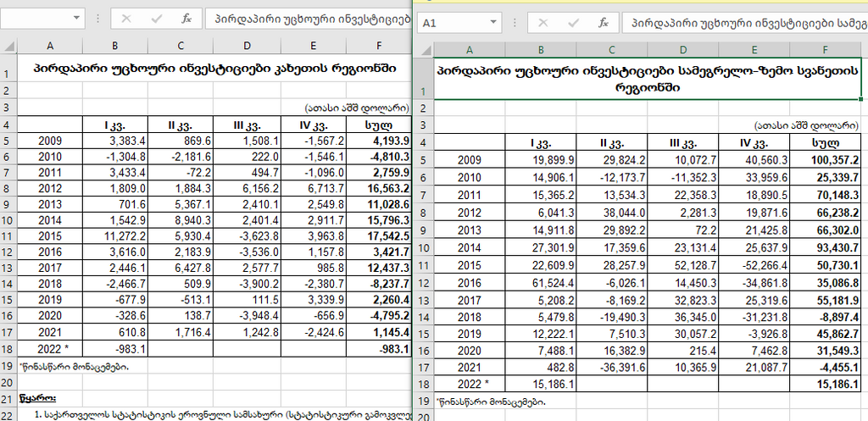The image size is (868, 421).
Task: Click Select All corner in left window
Action: [x=9, y=46]
